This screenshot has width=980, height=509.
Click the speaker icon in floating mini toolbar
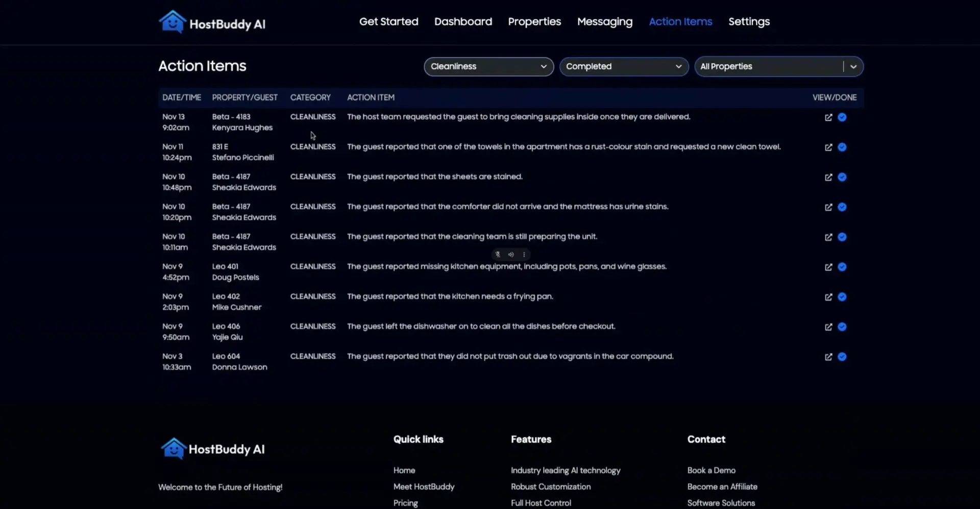coord(510,254)
